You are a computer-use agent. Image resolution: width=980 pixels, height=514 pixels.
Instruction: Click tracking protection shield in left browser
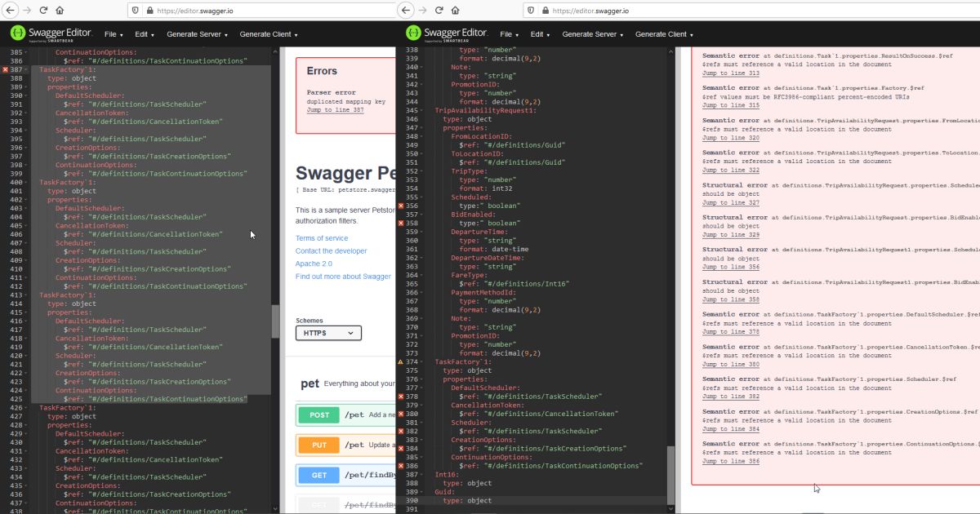pyautogui.click(x=136, y=11)
